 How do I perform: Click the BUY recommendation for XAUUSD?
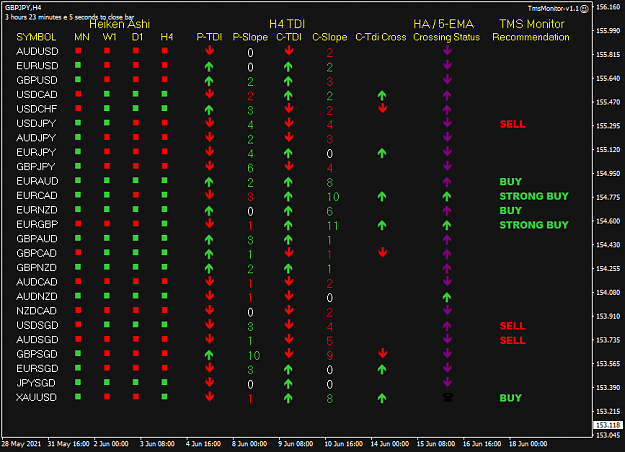coord(511,398)
